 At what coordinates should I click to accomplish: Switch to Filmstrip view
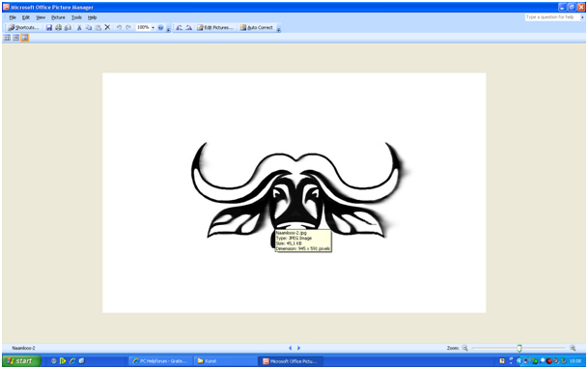click(x=15, y=38)
